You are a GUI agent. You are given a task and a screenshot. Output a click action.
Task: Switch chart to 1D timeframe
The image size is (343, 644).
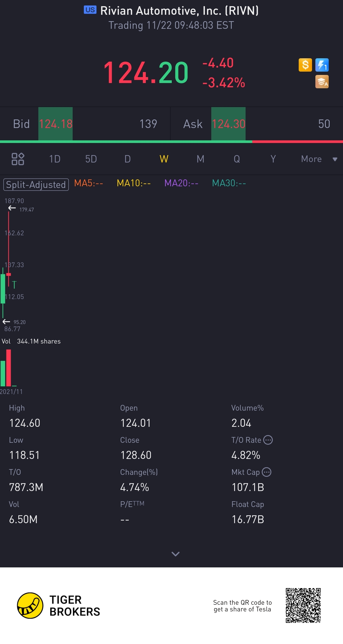(55, 159)
